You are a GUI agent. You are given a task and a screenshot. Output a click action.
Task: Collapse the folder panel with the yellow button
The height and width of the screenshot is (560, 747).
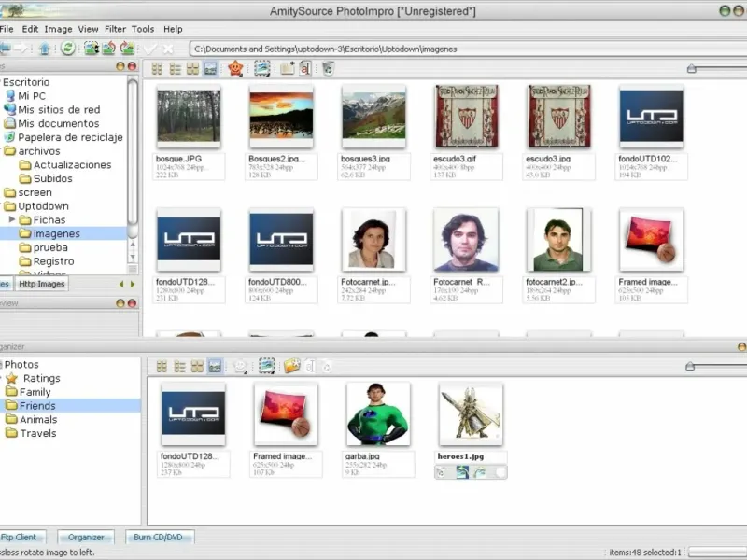[x=120, y=67]
